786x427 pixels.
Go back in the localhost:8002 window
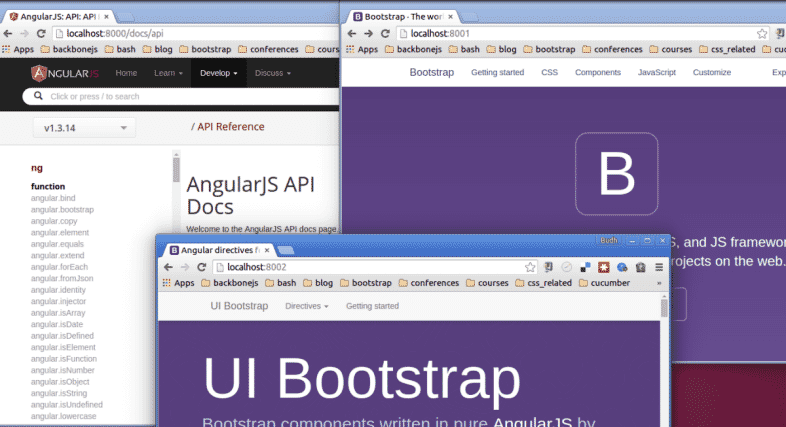168,267
